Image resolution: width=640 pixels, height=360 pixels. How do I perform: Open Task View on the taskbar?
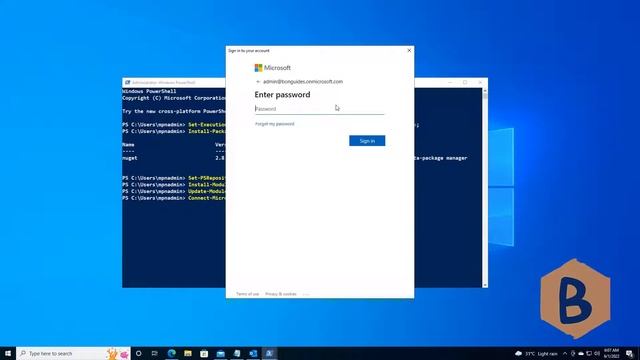coord(155,353)
